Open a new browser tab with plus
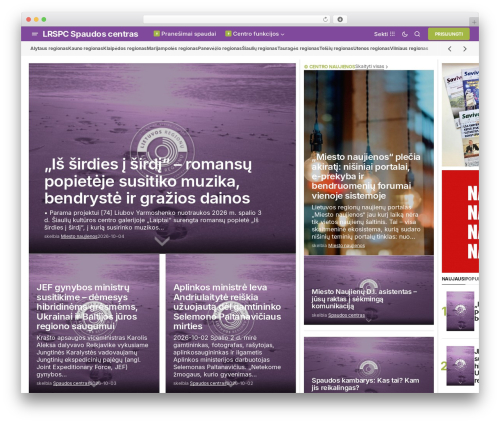Screen dimensions: 500x423 pos(474,22)
